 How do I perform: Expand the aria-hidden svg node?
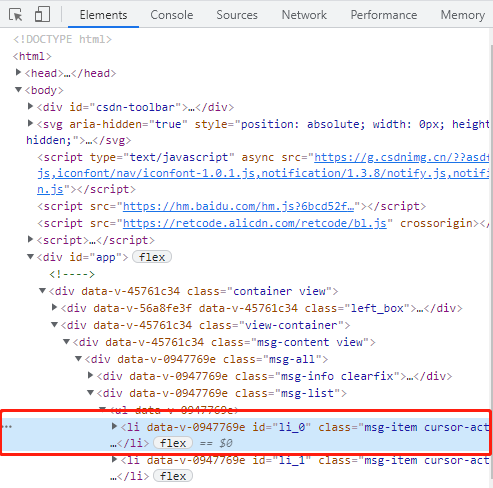coord(30,123)
